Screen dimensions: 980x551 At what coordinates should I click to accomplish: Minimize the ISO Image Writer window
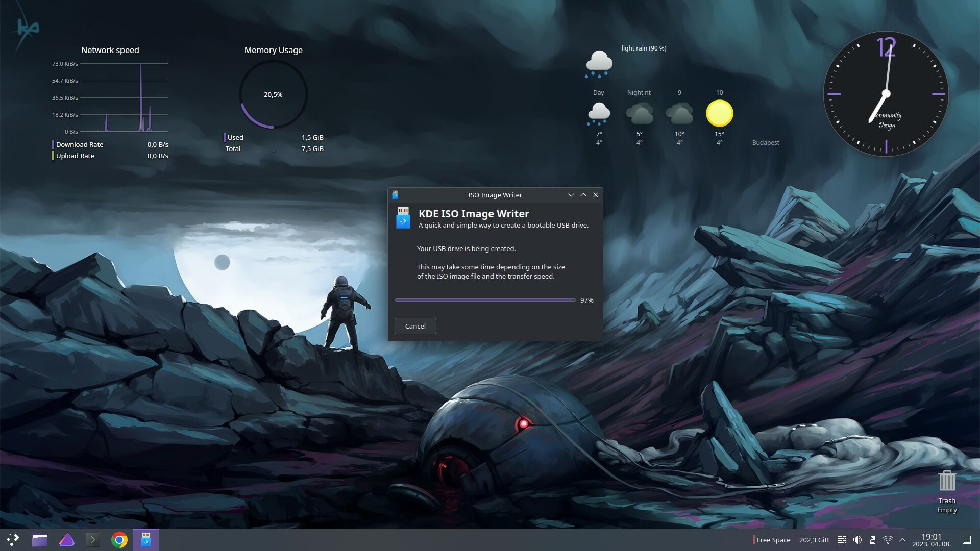(x=571, y=195)
